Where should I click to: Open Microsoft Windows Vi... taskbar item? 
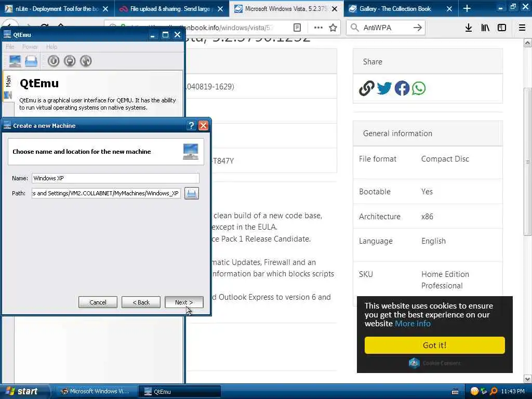coord(96,392)
